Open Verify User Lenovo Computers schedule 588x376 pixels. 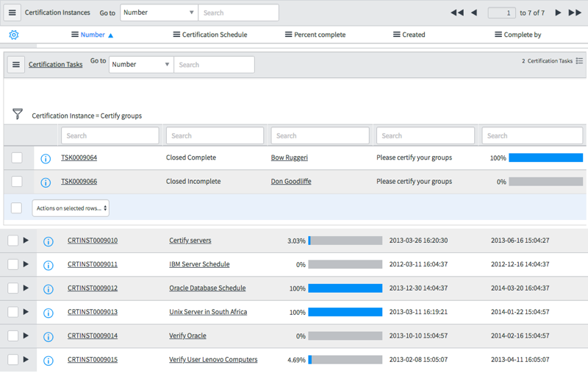(x=213, y=360)
